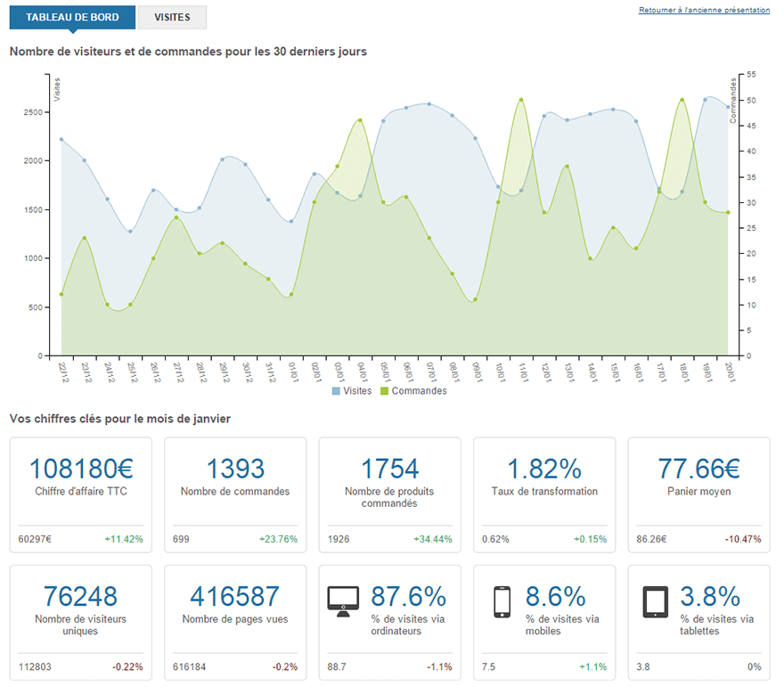Click the Taux de transformation label
Viewport: 784px width, 694px height.
coord(544,492)
